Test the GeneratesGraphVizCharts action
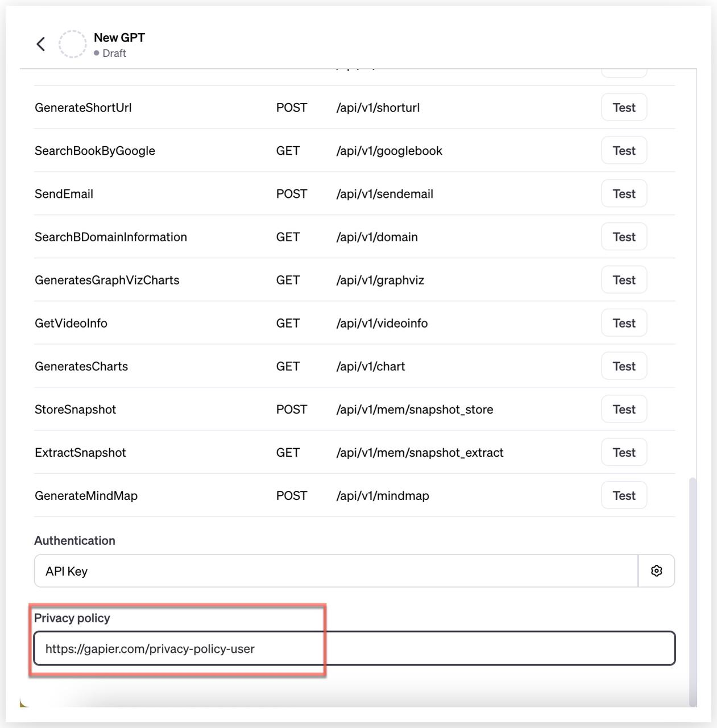This screenshot has height=728, width=717. (x=624, y=280)
